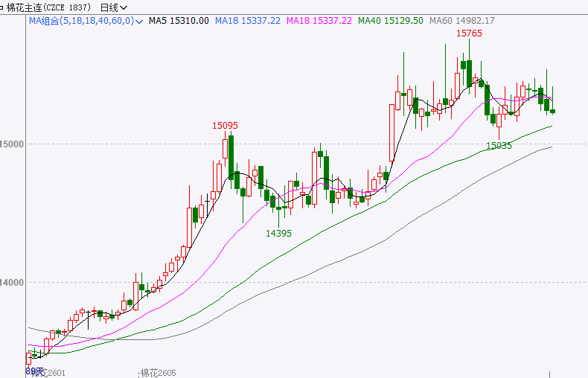Select the blue MA18 15337.22 legend label

click(x=247, y=21)
